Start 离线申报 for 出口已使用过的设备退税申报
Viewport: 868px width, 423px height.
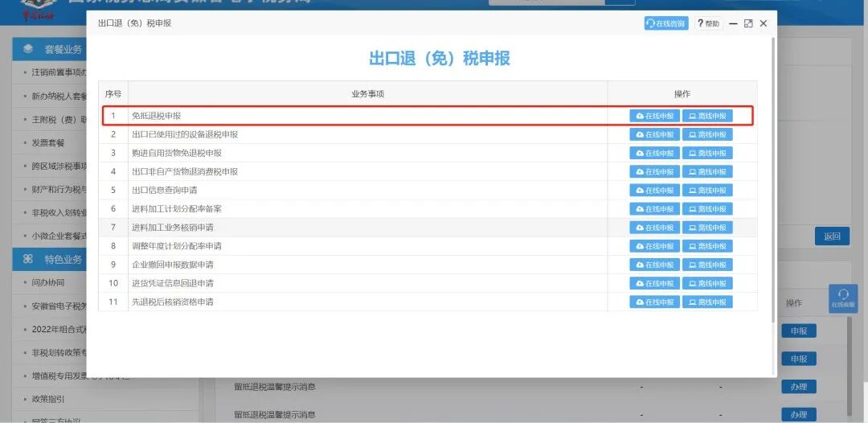(x=707, y=134)
